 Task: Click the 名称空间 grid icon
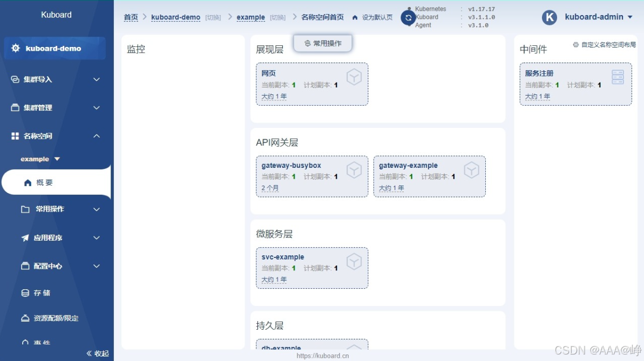(15, 136)
